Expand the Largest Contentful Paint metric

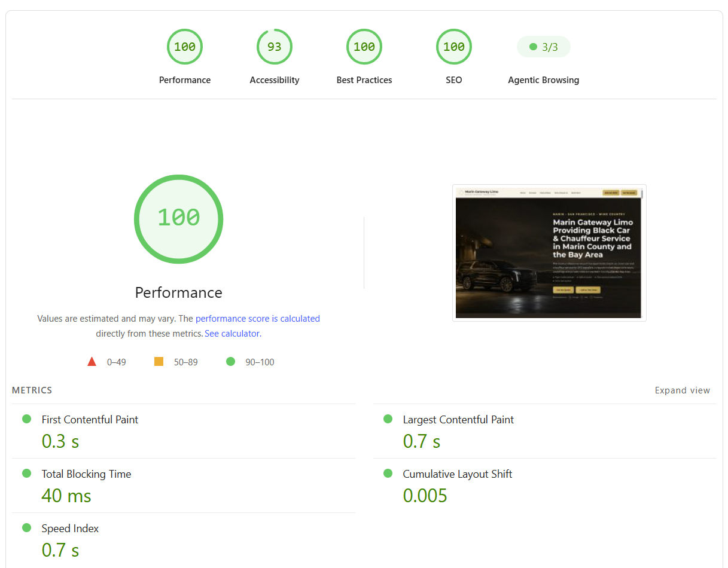click(545, 431)
